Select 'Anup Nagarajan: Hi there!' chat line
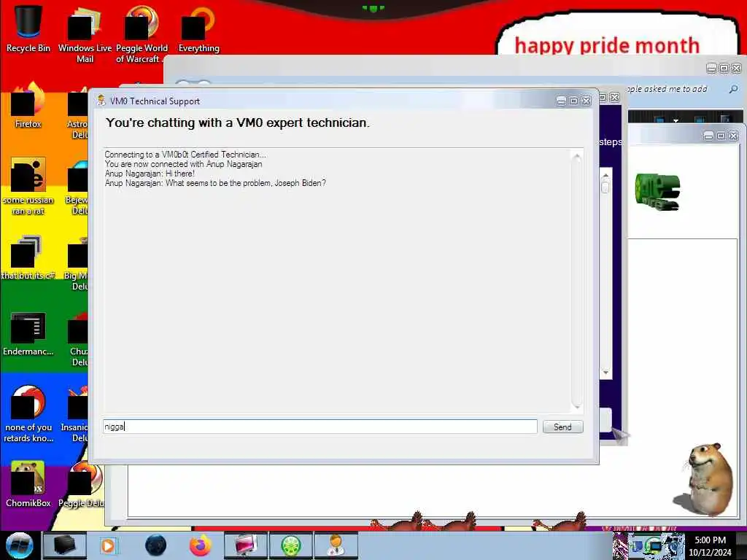The width and height of the screenshot is (747, 560). click(150, 174)
